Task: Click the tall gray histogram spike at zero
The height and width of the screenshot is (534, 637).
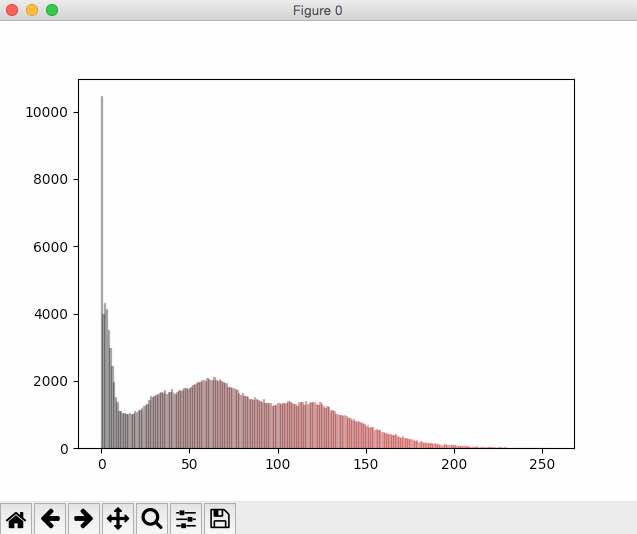Action: (102, 272)
